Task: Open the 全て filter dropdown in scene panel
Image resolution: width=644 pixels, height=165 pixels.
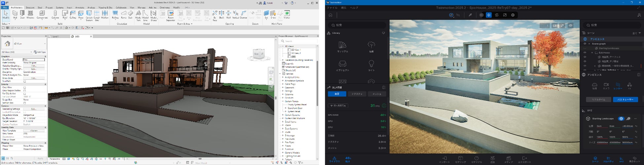Action: pos(636,33)
